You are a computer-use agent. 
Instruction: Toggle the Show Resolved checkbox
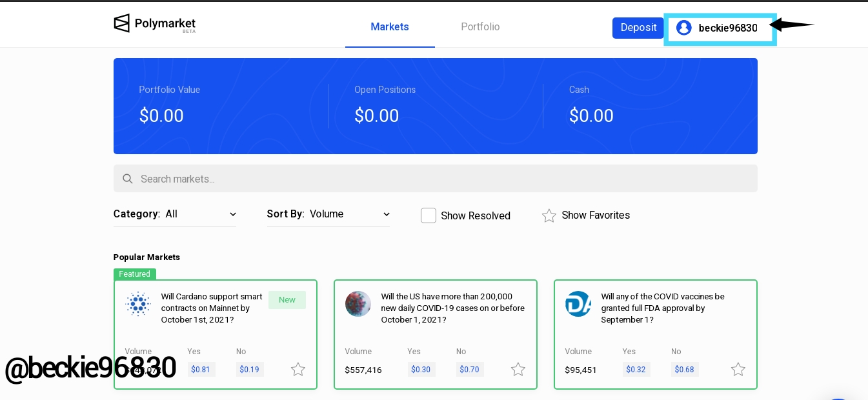pyautogui.click(x=429, y=215)
